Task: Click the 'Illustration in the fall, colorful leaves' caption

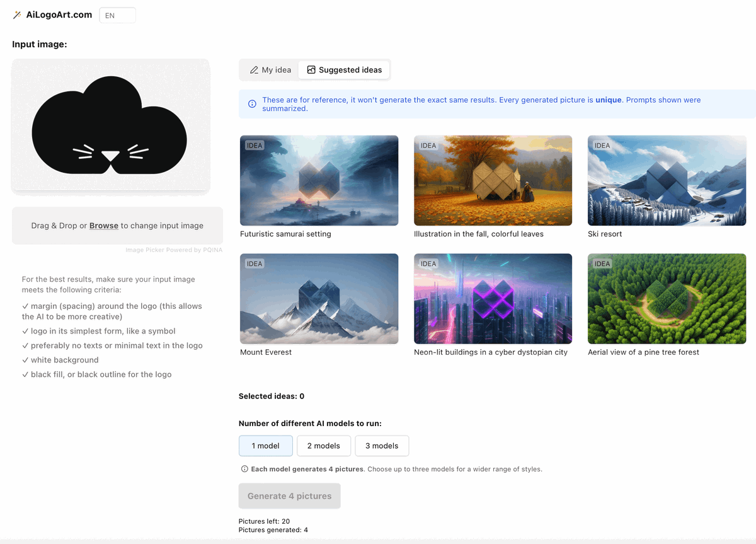Action: pyautogui.click(x=479, y=234)
